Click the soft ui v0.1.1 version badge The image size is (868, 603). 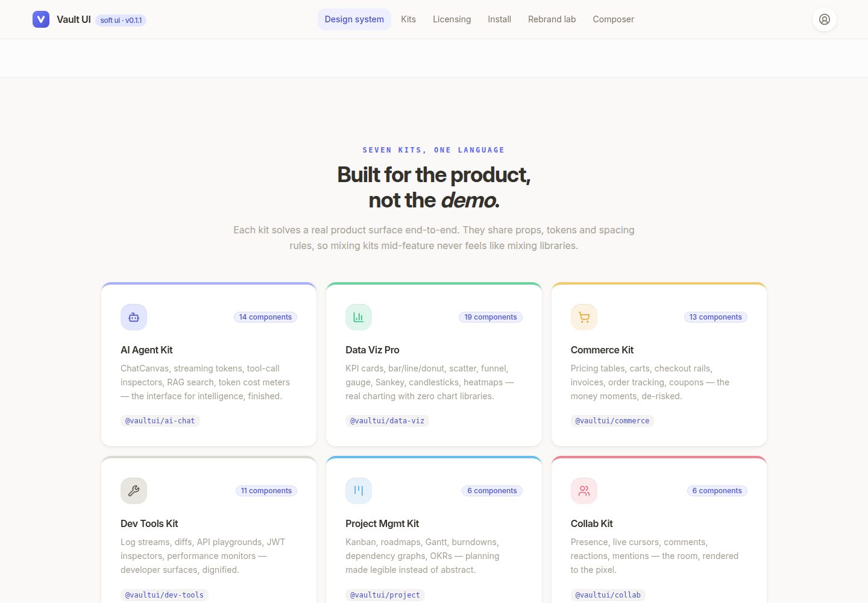tap(121, 21)
